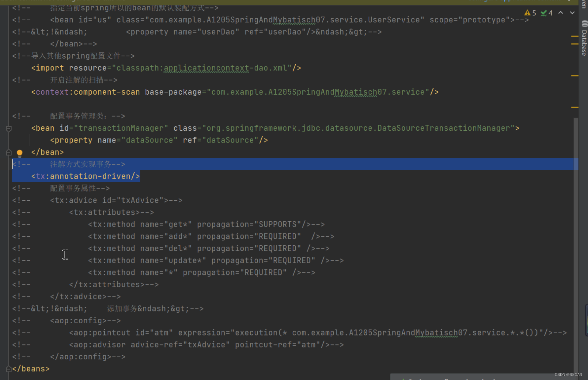Click the DataSourceTransactionManager class value
The image size is (588, 380).
358,128
